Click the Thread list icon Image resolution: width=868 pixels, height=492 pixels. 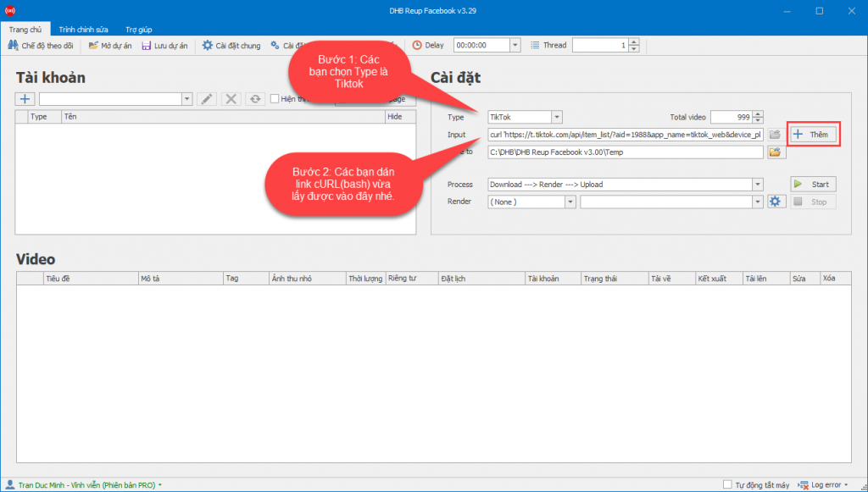(535, 46)
